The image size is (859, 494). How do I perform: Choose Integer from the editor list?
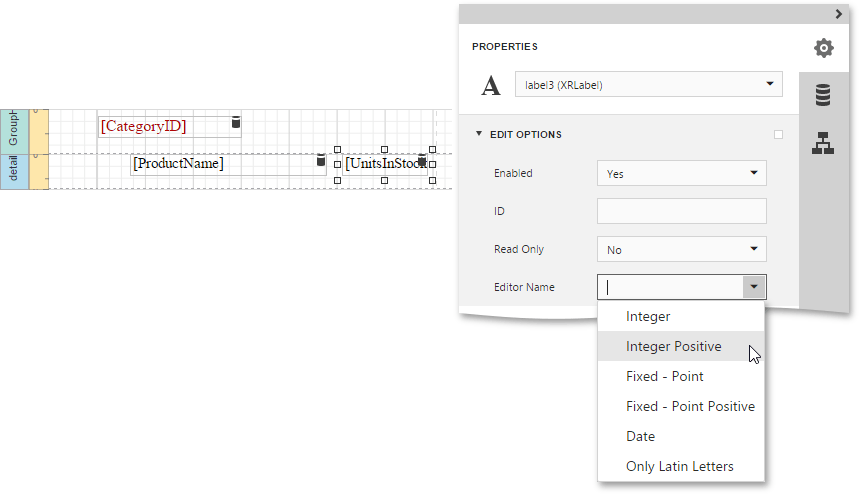pos(681,317)
